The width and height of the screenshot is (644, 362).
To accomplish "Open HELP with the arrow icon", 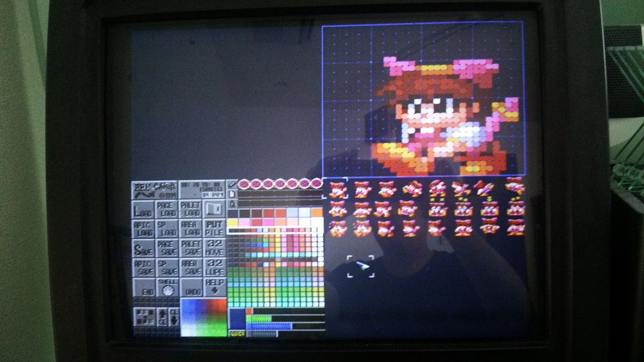I will pyautogui.click(x=214, y=286).
